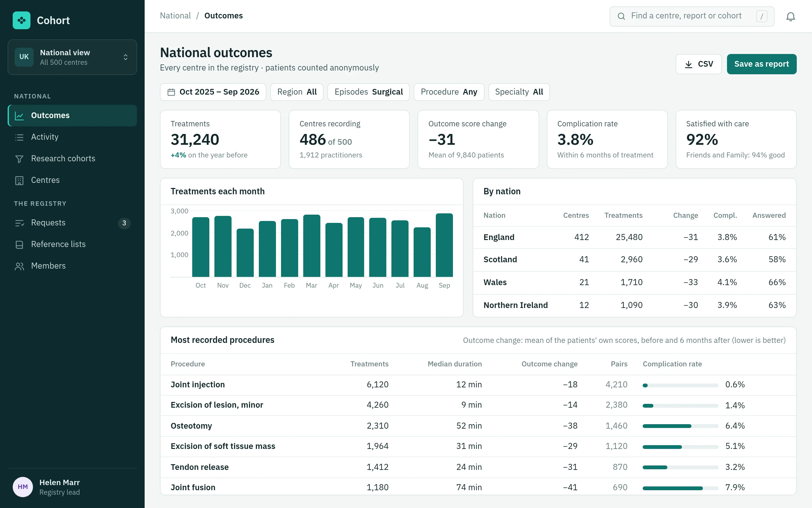
Task: Click Helen Marr's HM avatar
Action: (23, 487)
